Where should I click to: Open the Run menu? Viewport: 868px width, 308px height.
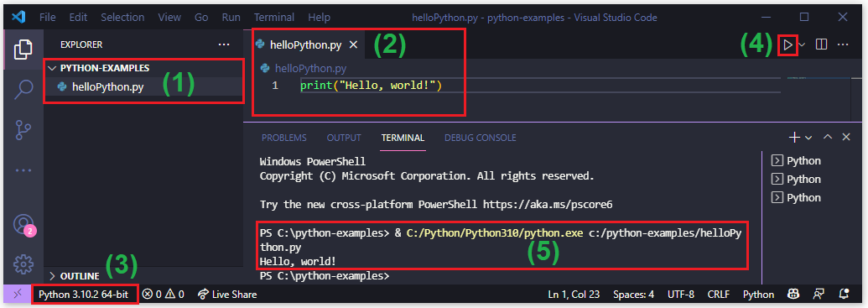click(x=231, y=17)
